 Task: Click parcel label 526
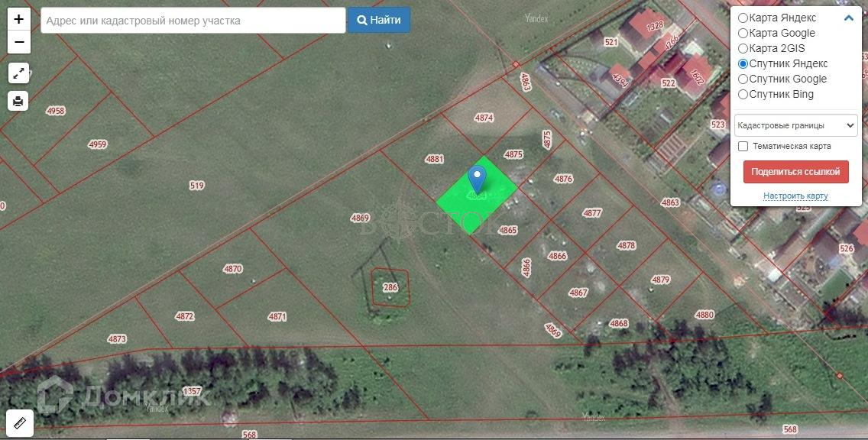coord(847,248)
